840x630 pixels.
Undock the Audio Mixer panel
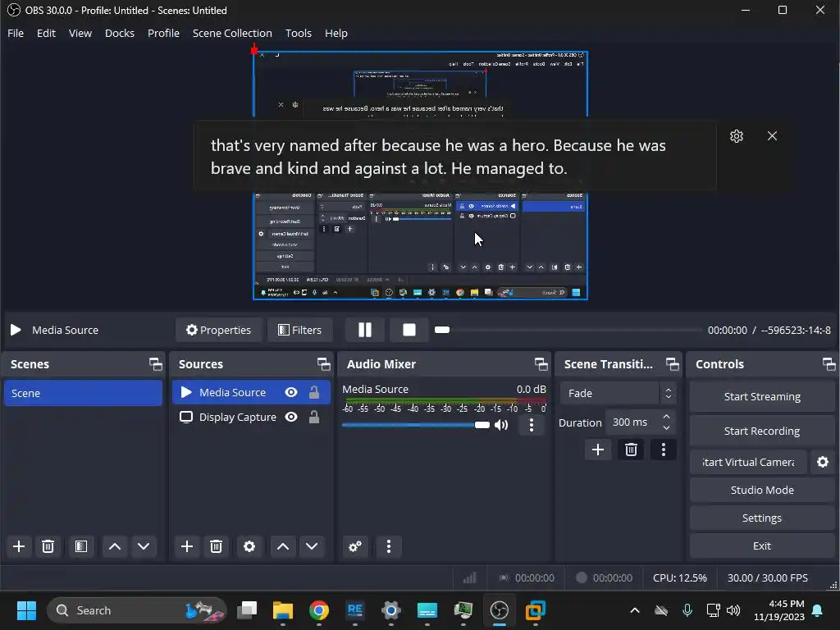pos(541,364)
